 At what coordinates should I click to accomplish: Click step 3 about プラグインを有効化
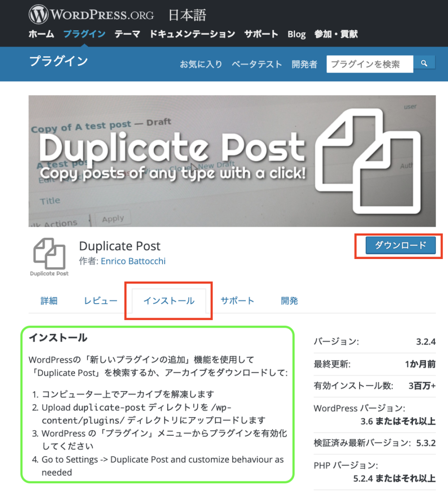(x=164, y=440)
